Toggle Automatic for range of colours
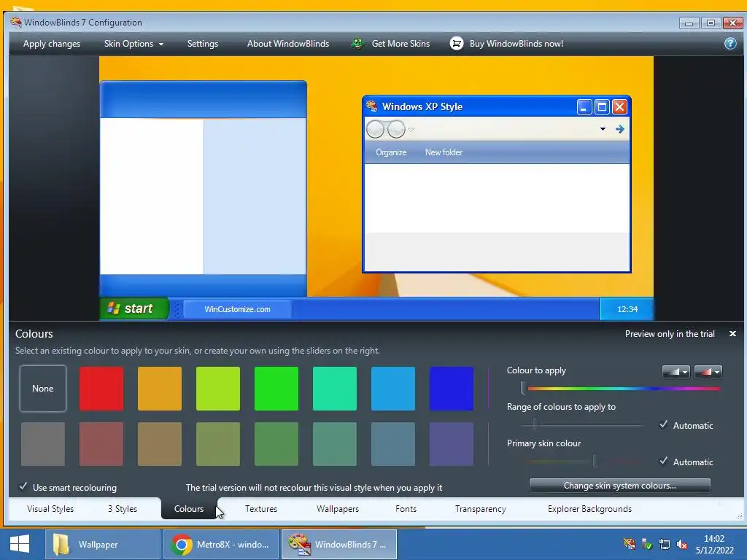This screenshot has height=560, width=747. (x=663, y=425)
